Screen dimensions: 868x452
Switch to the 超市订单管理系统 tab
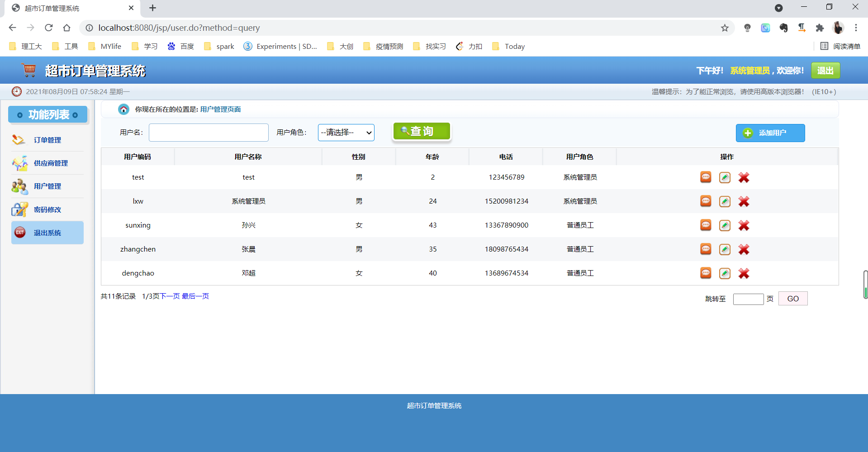tap(72, 8)
